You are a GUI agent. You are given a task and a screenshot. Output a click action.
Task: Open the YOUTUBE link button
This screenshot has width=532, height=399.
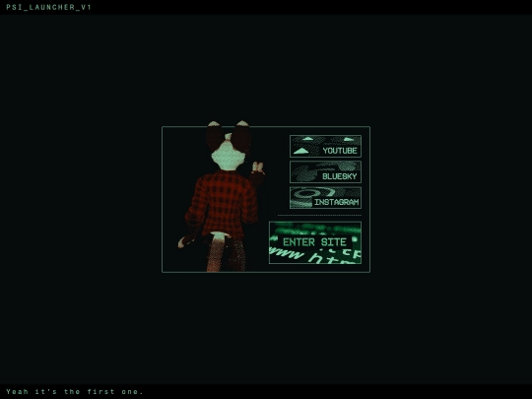point(325,146)
